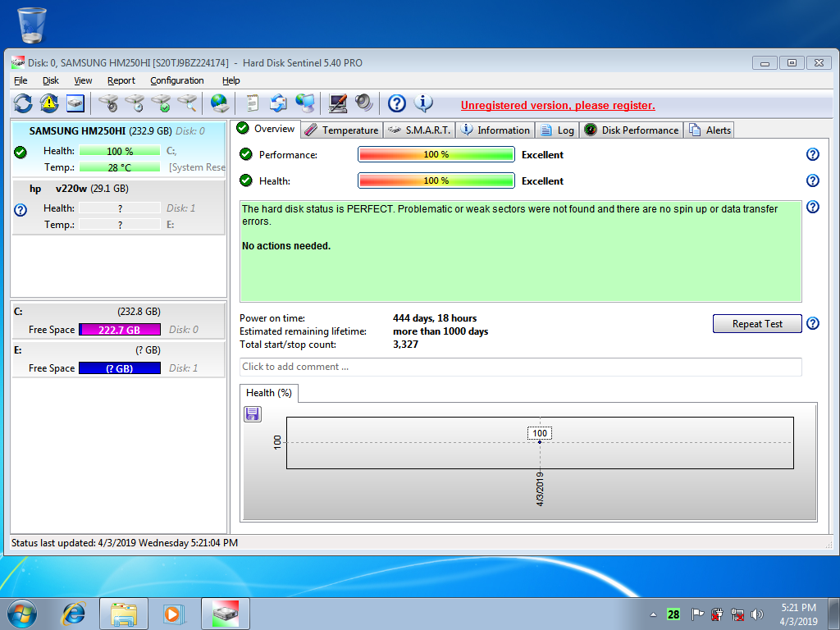Image resolution: width=840 pixels, height=630 pixels.
Task: Click the comment input field
Action: [x=520, y=367]
